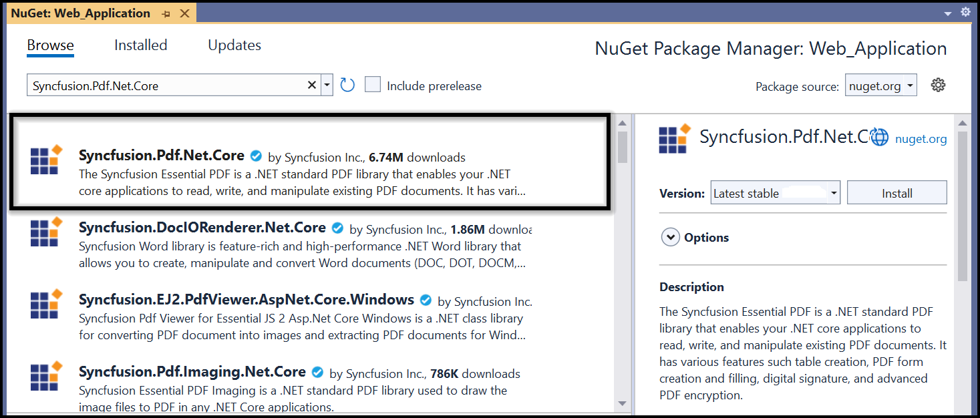Pin the NuGet: Web_Application tab
Screen dimensions: 980x418
166,13
